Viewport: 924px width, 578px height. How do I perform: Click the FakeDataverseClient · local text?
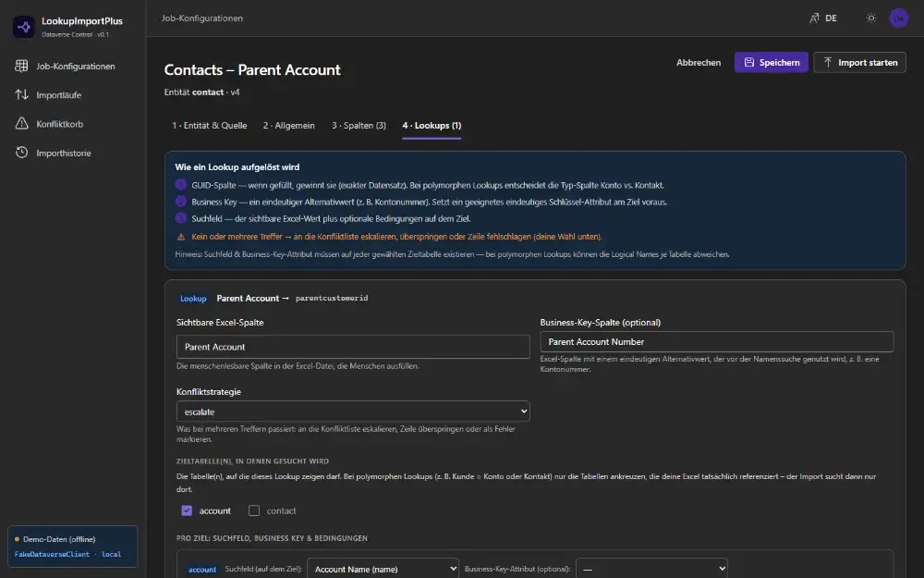[x=67, y=554]
